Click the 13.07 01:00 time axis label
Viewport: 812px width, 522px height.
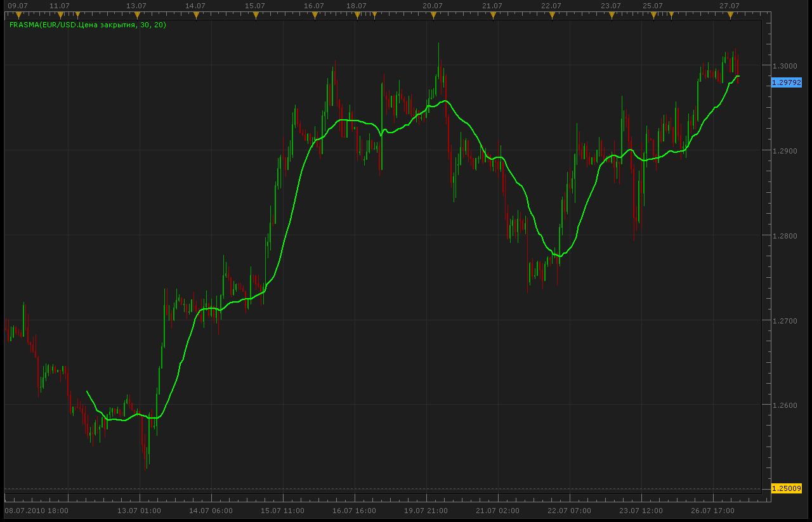point(139,511)
